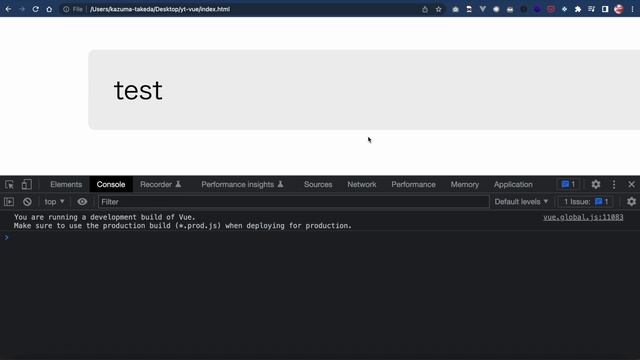
Task: Switch to the Sources tab
Action: pyautogui.click(x=318, y=184)
